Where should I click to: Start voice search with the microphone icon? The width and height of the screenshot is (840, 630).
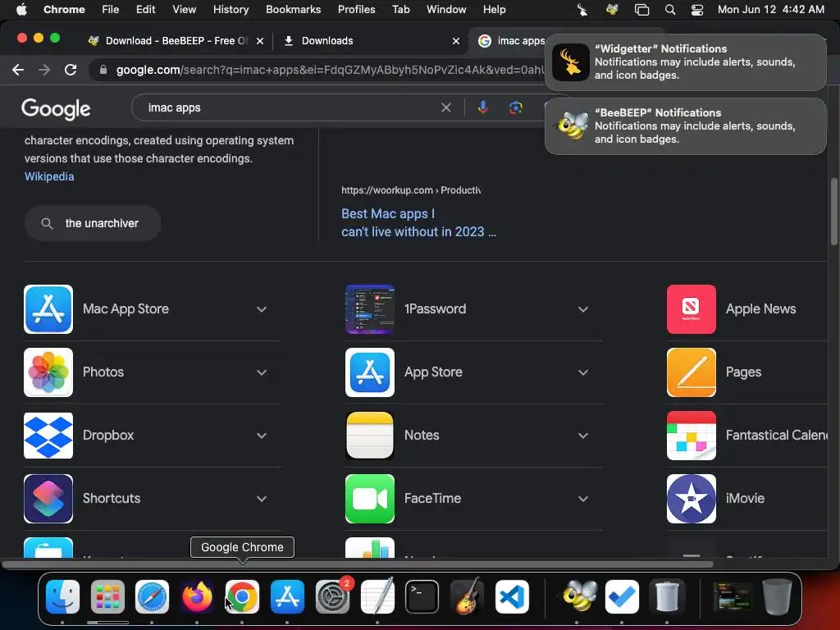pos(482,107)
